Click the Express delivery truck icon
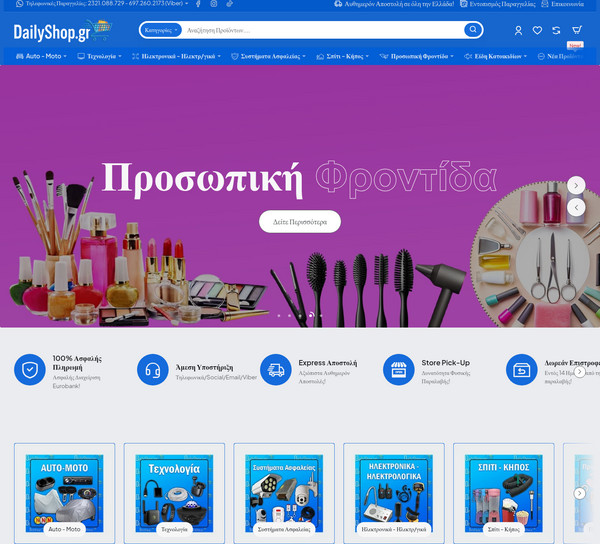 pos(276,370)
